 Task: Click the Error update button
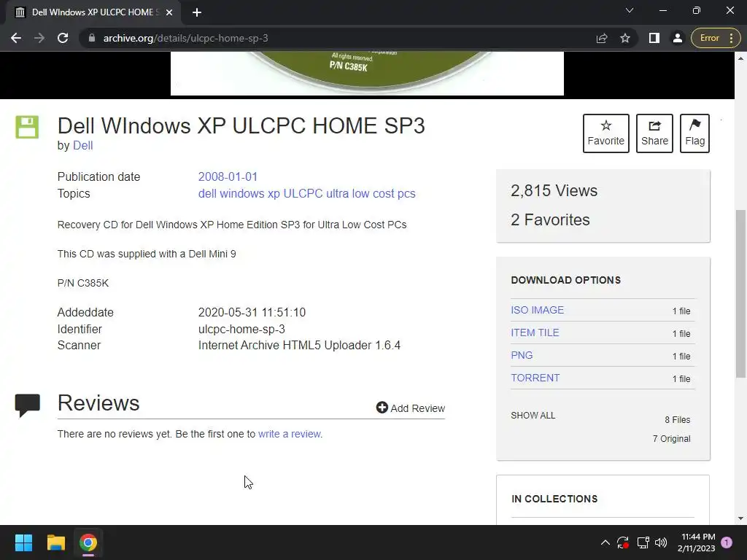pos(709,38)
